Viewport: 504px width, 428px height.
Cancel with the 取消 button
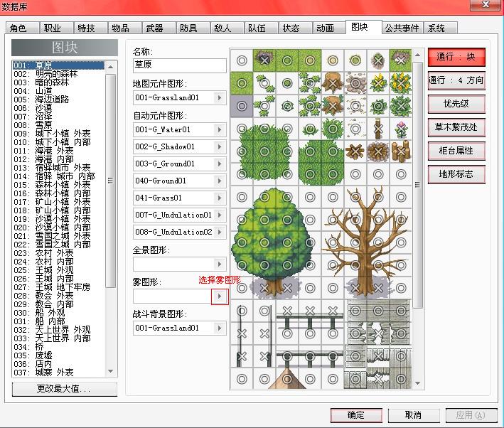[x=413, y=415]
